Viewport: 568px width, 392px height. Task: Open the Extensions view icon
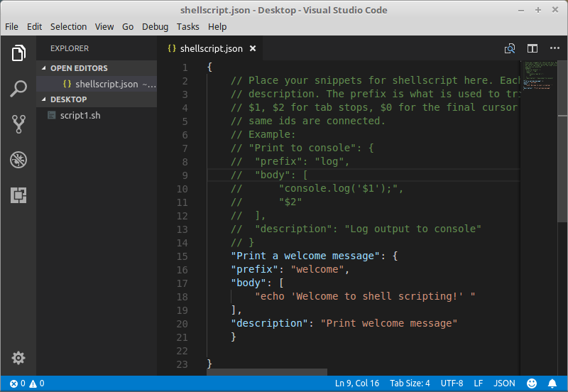coord(18,195)
